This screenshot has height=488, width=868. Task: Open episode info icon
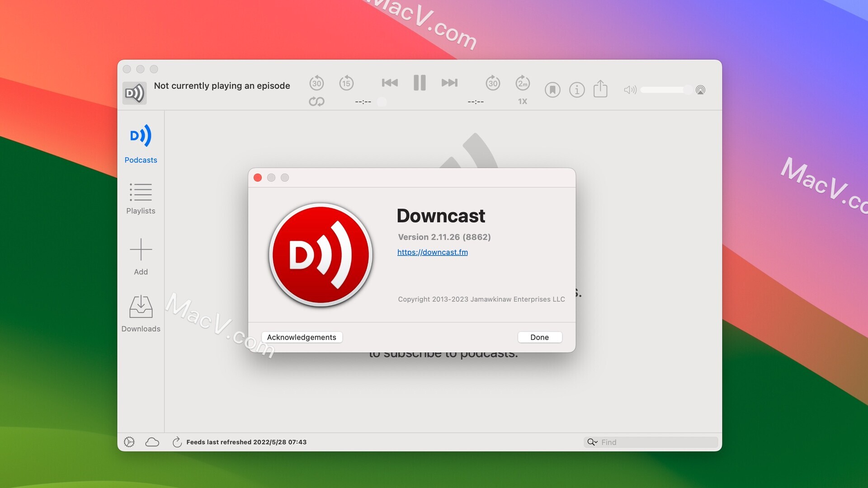577,90
